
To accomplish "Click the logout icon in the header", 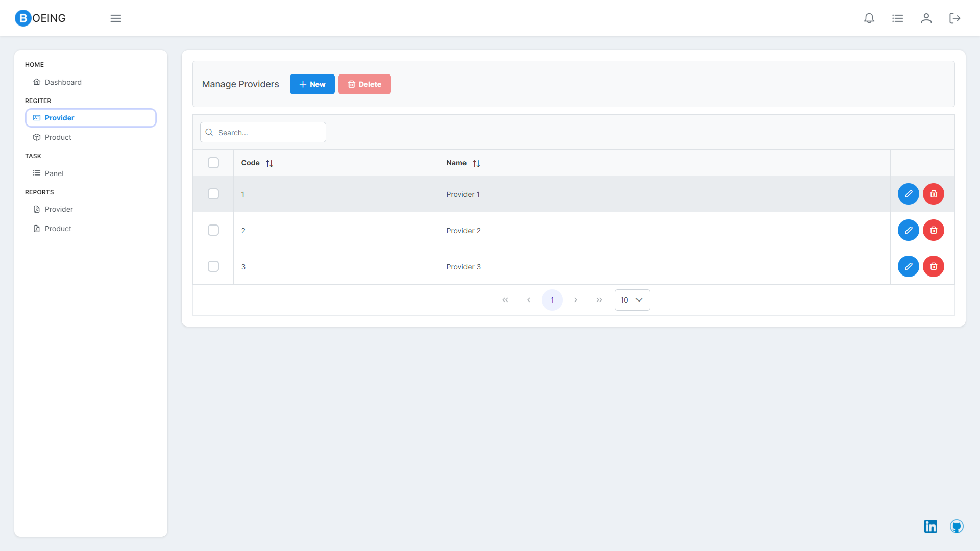I will pos(954,18).
